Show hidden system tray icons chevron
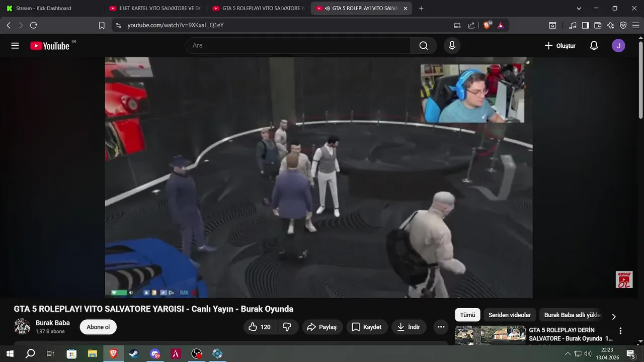644x362 pixels. pyautogui.click(x=568, y=354)
